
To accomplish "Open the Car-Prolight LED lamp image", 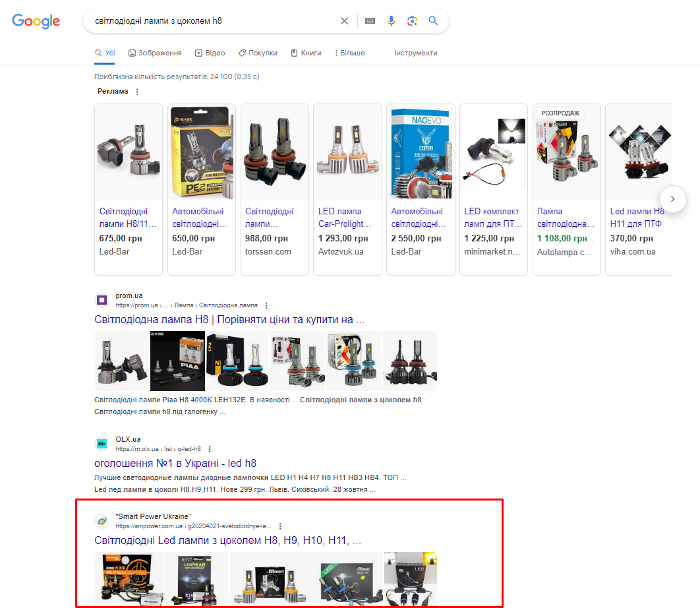I will (347, 152).
